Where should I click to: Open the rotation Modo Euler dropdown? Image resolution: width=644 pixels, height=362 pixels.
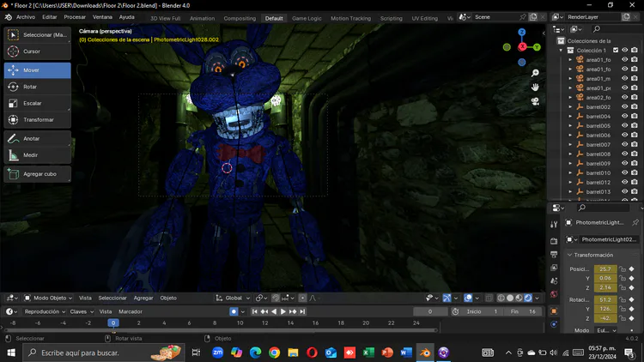point(606,330)
